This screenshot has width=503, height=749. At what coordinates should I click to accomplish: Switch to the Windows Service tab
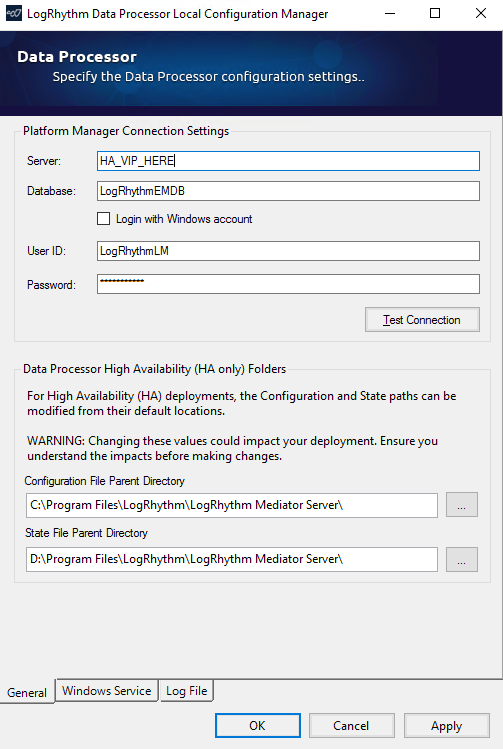tap(107, 691)
